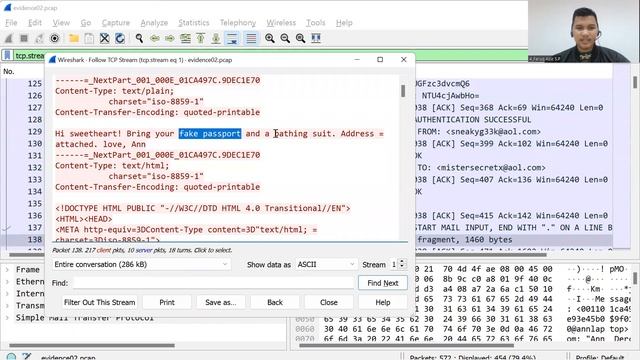The image size is (640, 360).
Task: Click the Save as... button
Action: click(x=221, y=302)
